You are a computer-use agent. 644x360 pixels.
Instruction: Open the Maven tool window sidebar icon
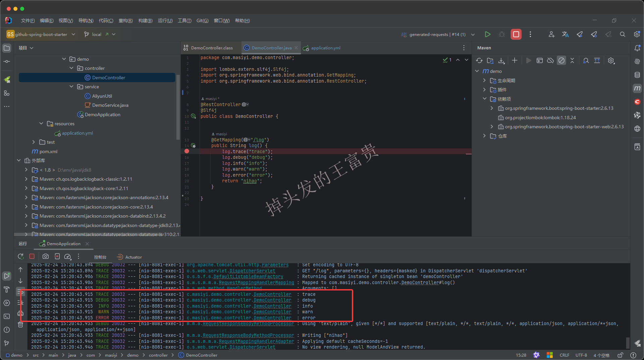pos(637,88)
